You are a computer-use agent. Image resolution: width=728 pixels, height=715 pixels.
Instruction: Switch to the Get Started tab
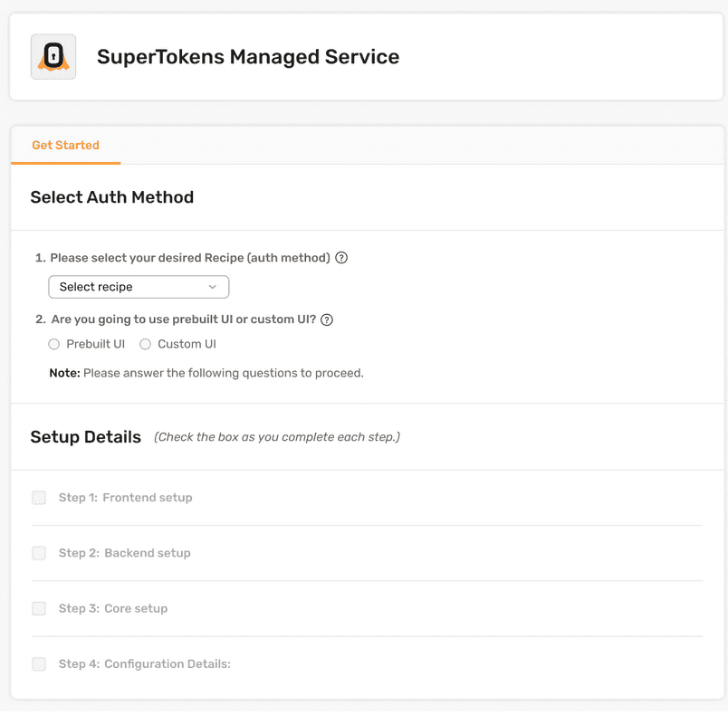coord(65,146)
